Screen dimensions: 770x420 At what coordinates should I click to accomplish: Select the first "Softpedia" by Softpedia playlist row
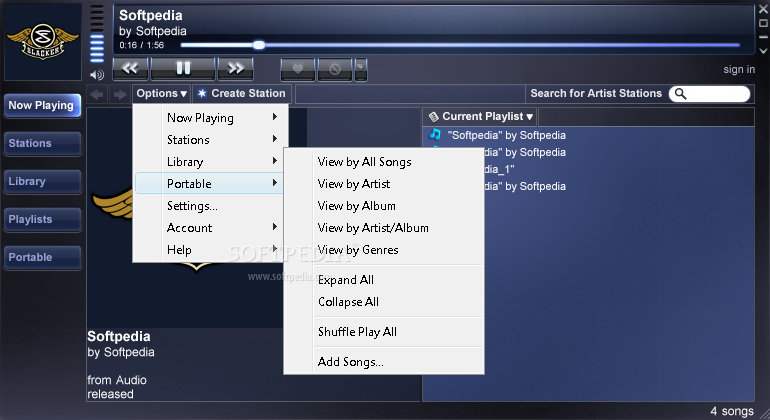(588, 135)
